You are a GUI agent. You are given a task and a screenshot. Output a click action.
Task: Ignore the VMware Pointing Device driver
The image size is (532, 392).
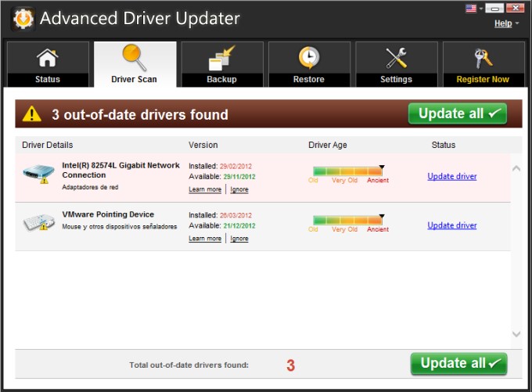click(x=239, y=239)
